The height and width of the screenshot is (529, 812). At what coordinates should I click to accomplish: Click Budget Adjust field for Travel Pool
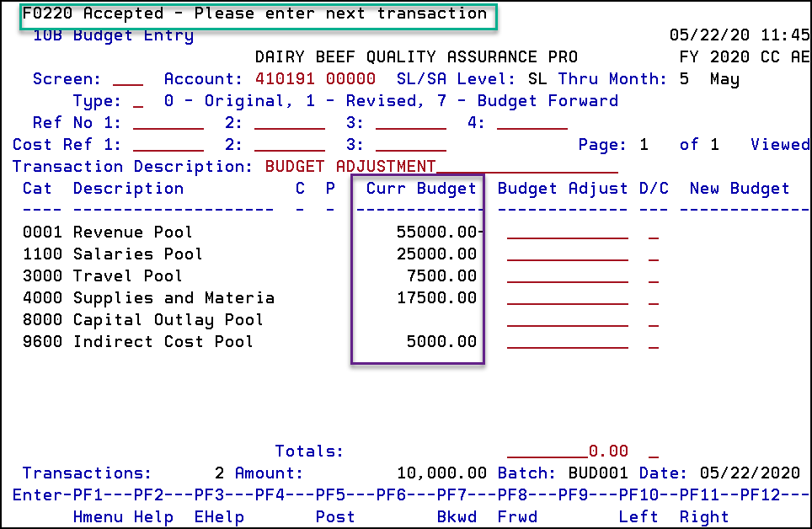(x=567, y=276)
